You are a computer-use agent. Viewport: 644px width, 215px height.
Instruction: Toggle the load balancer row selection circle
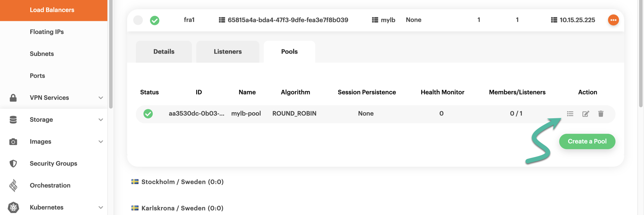(x=138, y=20)
